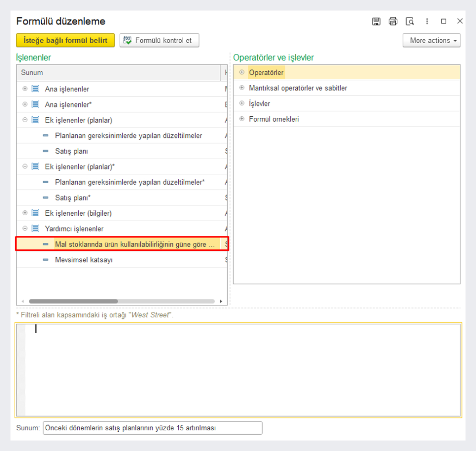Click the list icon beside Ana işlenenler
Image resolution: width=476 pixels, height=451 pixels.
(35, 89)
